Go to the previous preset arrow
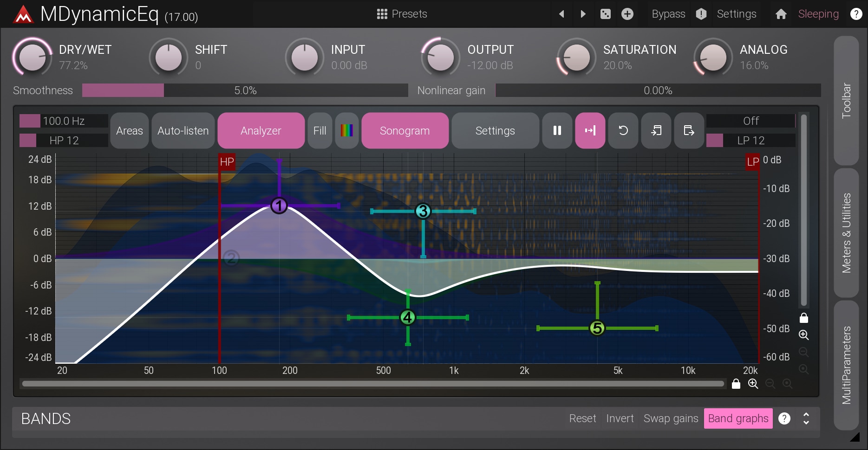The width and height of the screenshot is (868, 450). click(x=561, y=14)
